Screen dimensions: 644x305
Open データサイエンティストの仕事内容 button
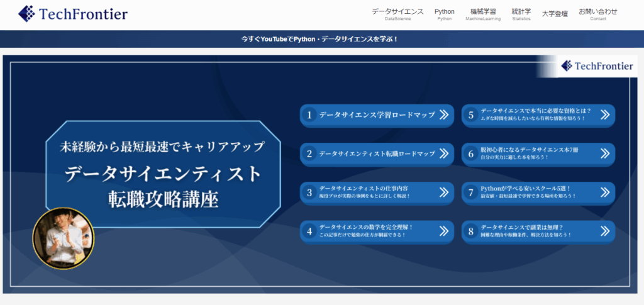(377, 192)
